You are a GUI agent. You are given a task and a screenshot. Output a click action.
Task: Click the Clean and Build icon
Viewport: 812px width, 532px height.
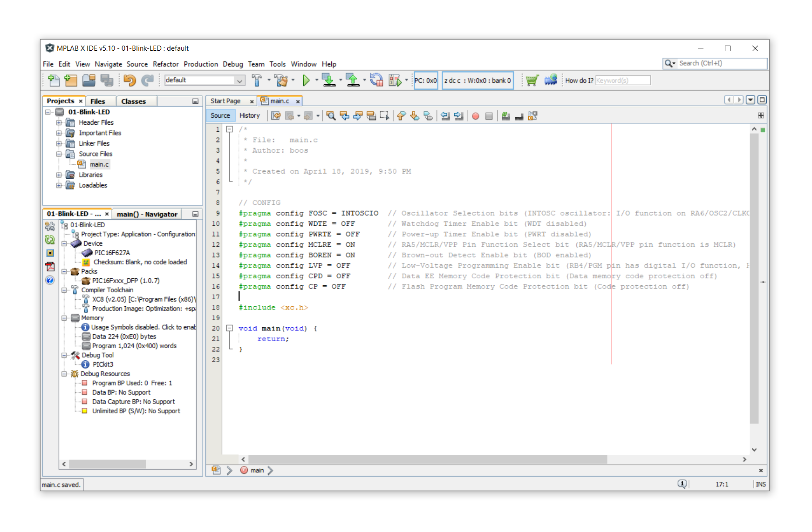click(x=281, y=81)
